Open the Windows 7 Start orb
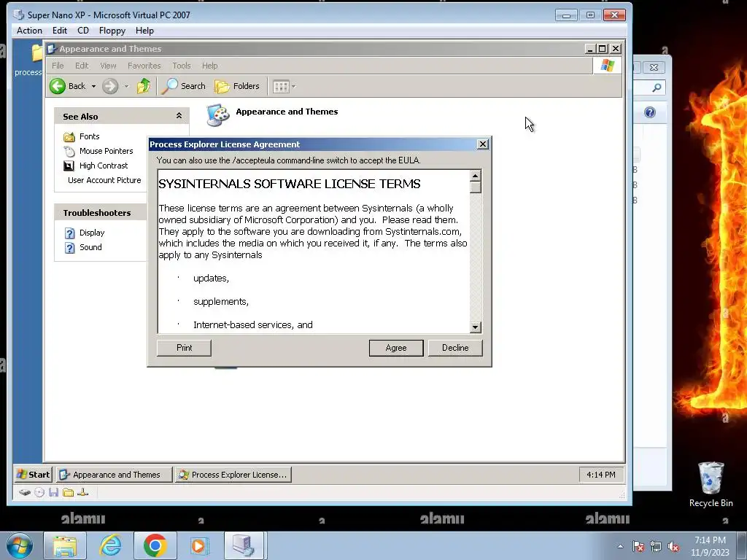This screenshot has height=560, width=747. click(18, 545)
